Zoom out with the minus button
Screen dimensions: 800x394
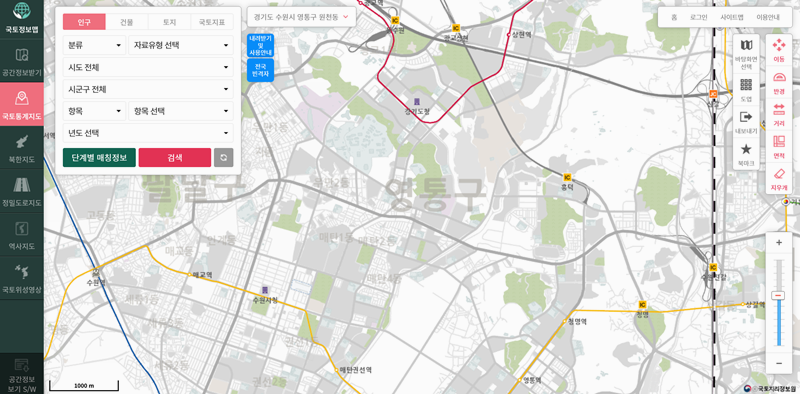tap(779, 363)
